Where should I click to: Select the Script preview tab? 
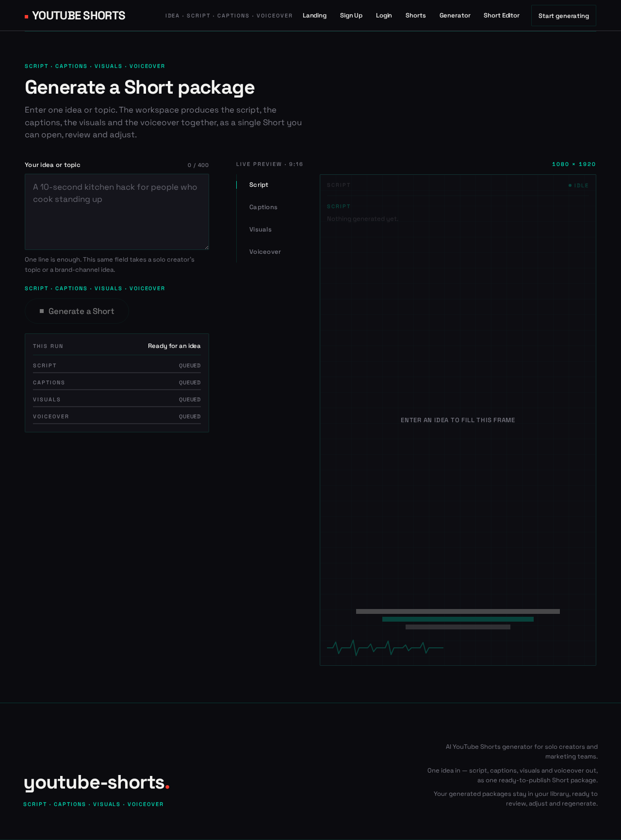click(x=259, y=185)
